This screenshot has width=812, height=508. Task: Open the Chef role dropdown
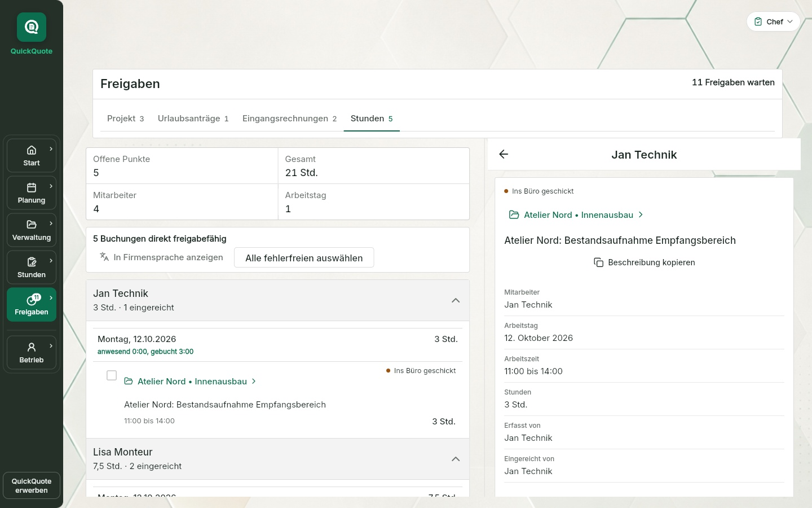774,21
